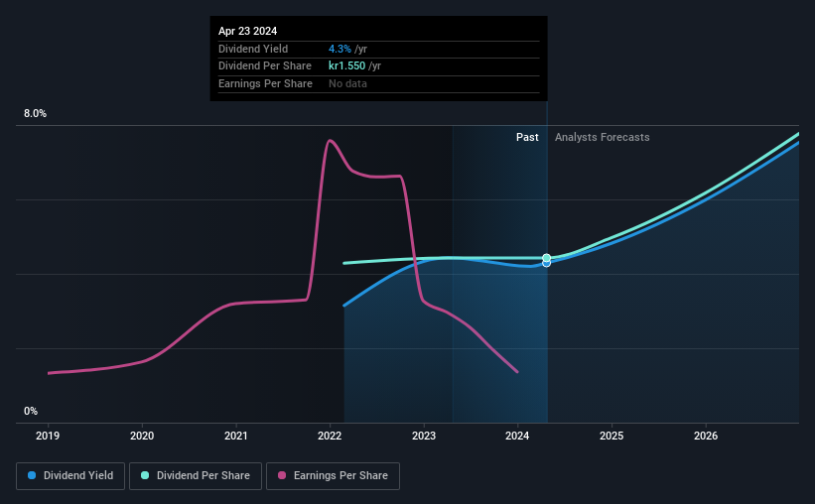Click the 8.0% y-axis label
The image size is (815, 504).
[x=35, y=114]
